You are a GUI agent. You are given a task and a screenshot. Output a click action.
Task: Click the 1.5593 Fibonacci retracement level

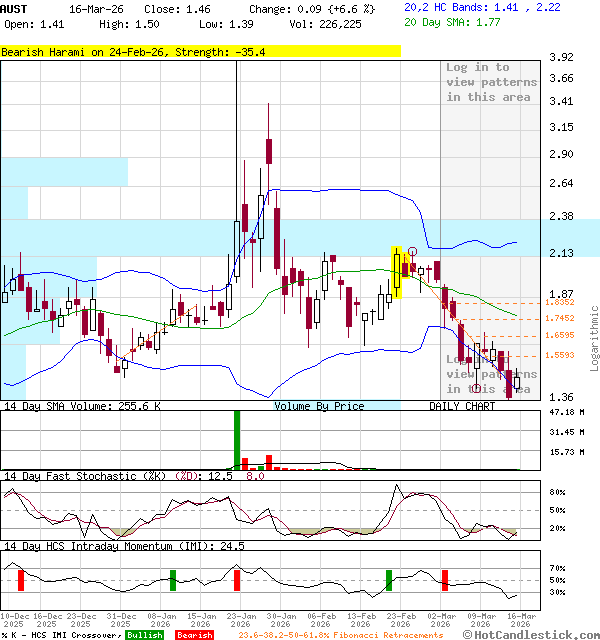(x=559, y=355)
